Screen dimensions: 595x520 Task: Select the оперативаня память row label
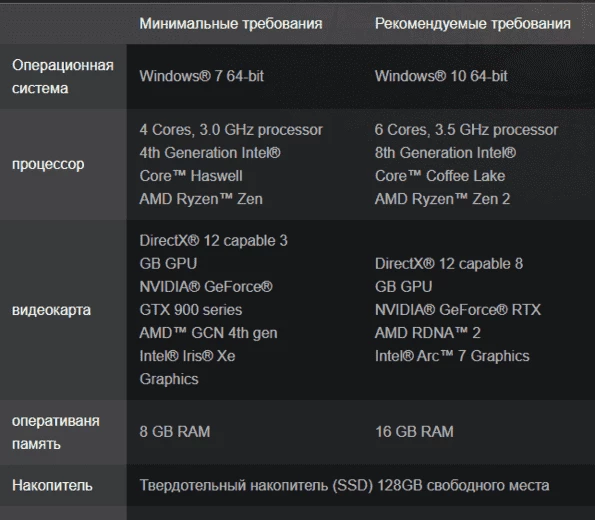tap(56, 432)
